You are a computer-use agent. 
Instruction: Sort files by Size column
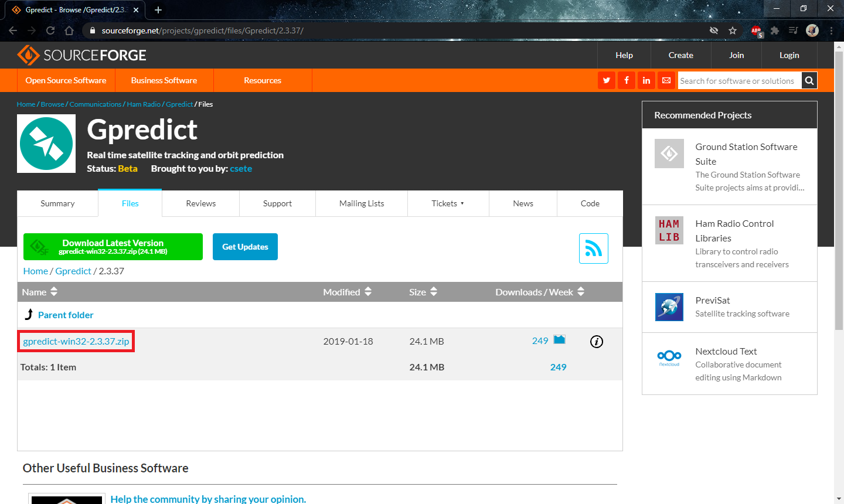pos(423,292)
